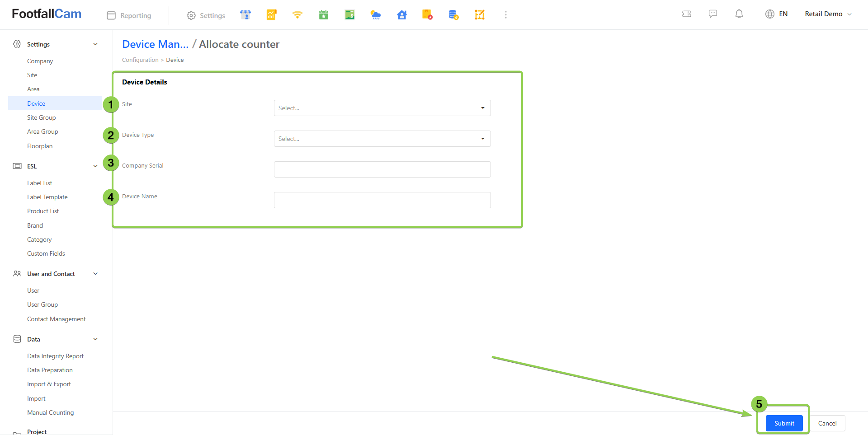The image size is (868, 435).
Task: Click the Cancel button
Action: point(827,423)
